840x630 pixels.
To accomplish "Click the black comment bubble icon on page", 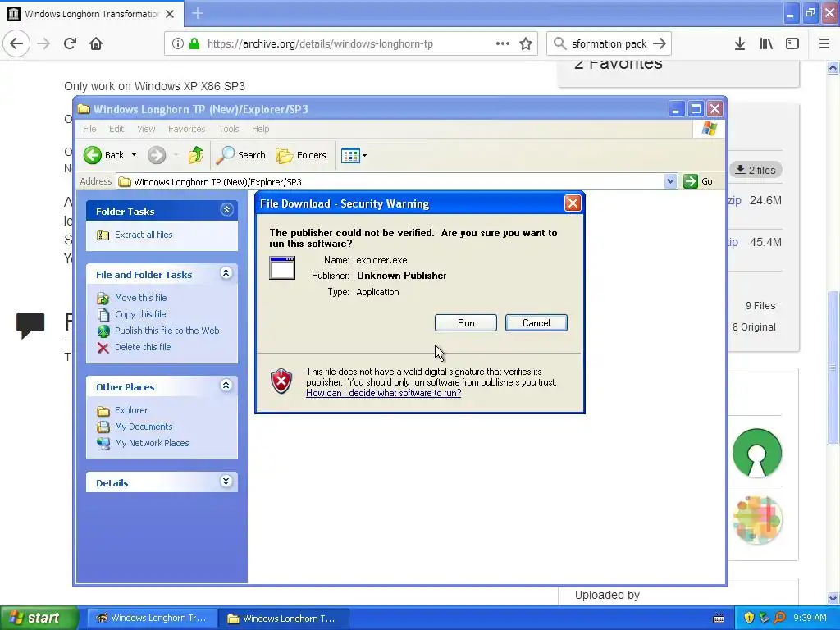I will click(30, 325).
